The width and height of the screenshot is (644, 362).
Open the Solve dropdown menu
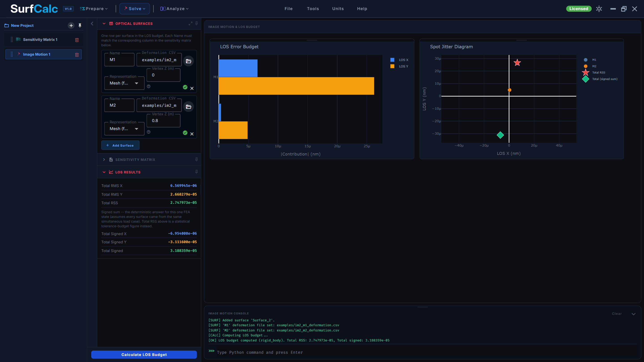[x=135, y=9]
